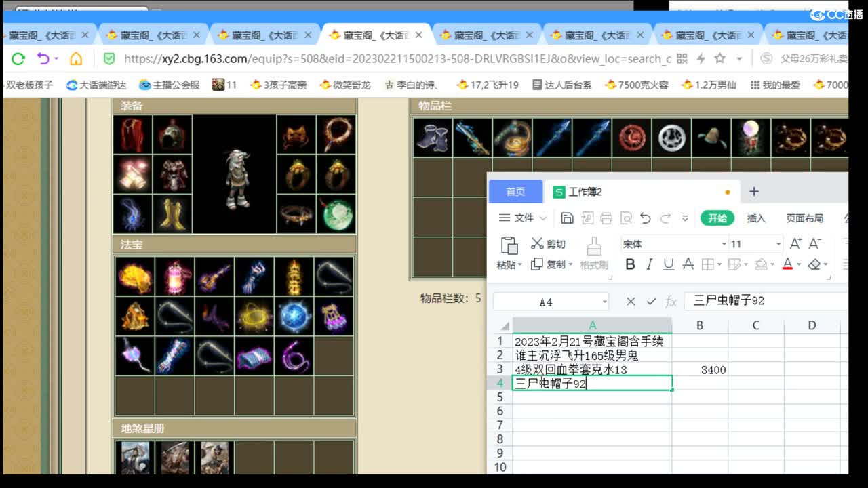The height and width of the screenshot is (488, 868).
Task: Decrease font size with A- icon
Action: (815, 244)
